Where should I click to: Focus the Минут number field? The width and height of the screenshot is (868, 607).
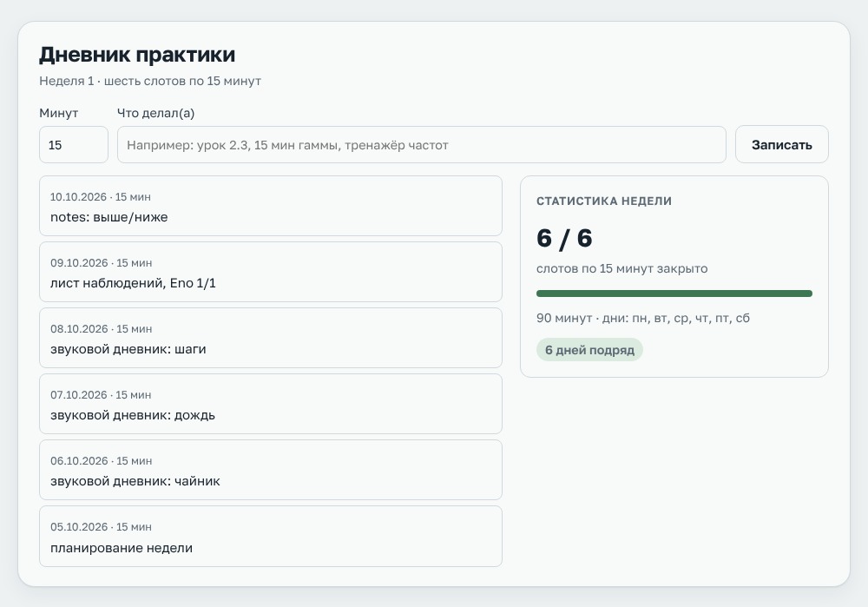click(74, 144)
